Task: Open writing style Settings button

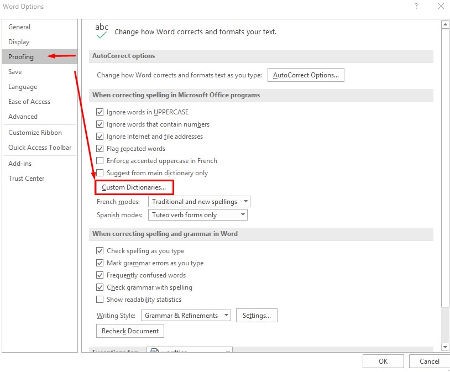Action: point(257,315)
